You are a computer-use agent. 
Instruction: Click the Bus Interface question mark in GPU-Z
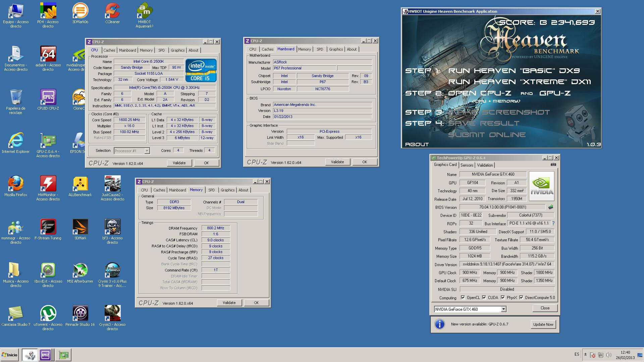553,223
